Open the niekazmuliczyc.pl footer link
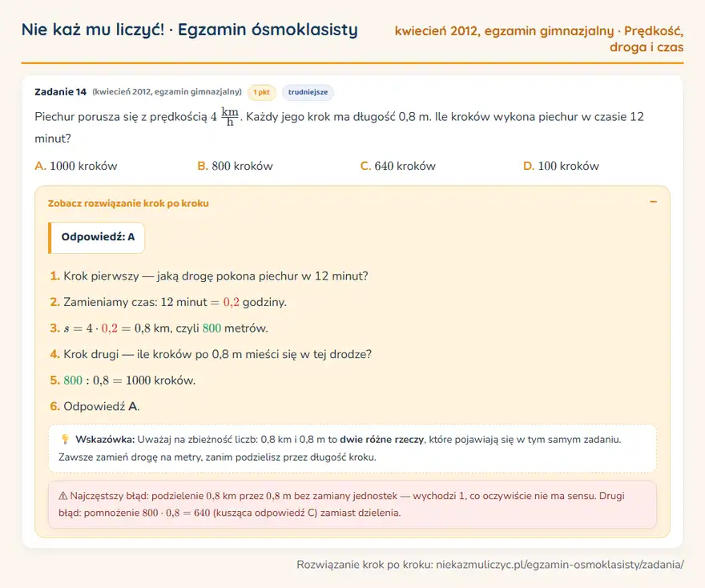Image resolution: width=705 pixels, height=588 pixels. pyautogui.click(x=560, y=564)
